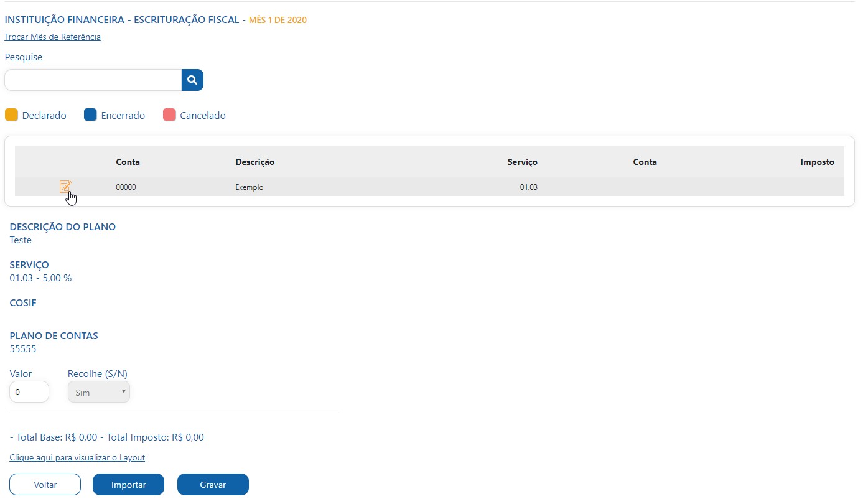Image resolution: width=863 pixels, height=504 pixels.
Task: Click the Cancelado legend label
Action: click(x=203, y=116)
